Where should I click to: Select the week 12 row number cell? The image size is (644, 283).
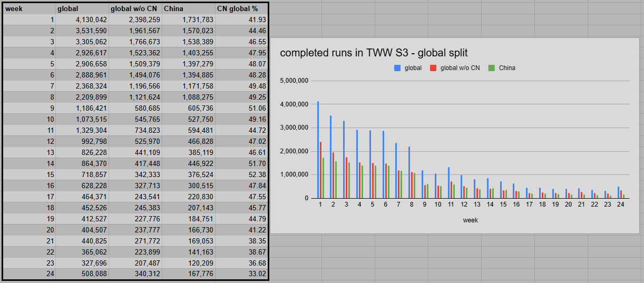(x=29, y=141)
